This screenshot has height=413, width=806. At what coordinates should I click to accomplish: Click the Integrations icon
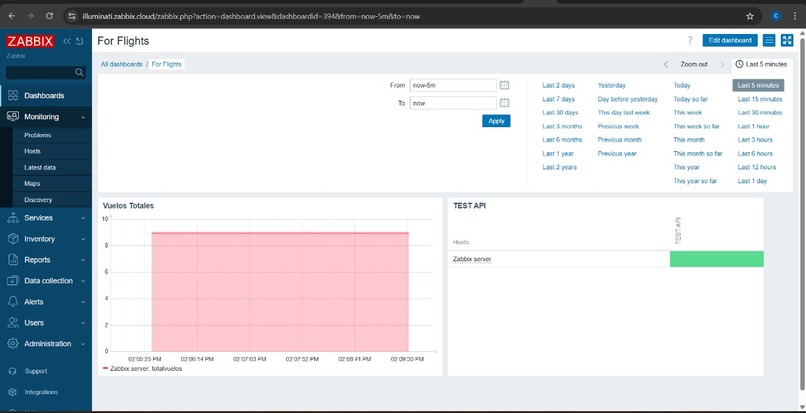[13, 392]
